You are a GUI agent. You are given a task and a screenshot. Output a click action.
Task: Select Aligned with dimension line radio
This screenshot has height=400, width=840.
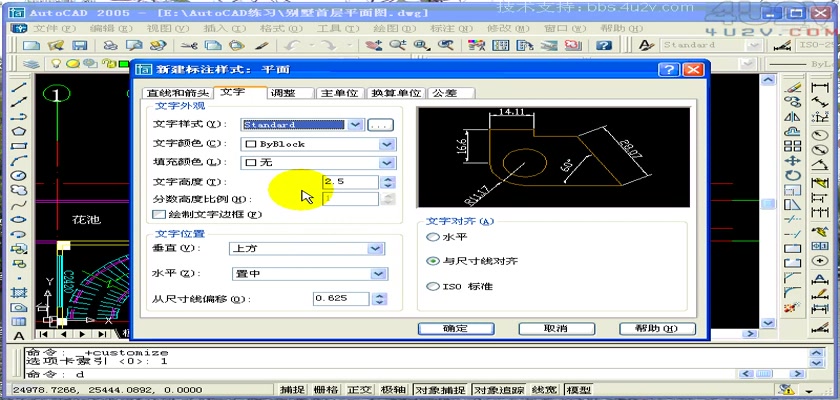[432, 261]
